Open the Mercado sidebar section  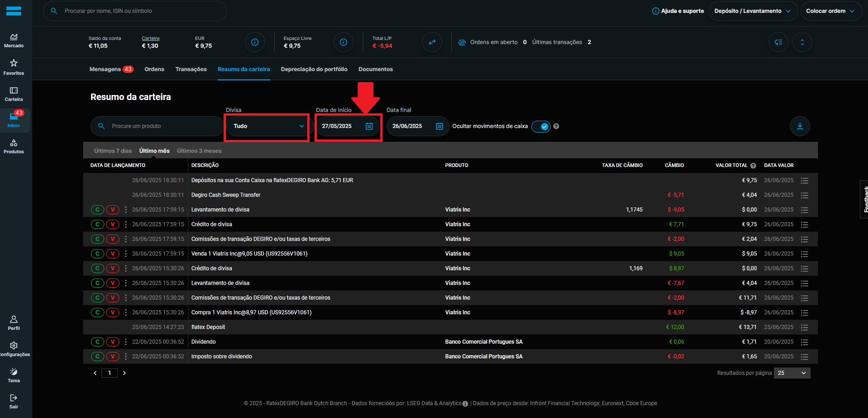[14, 40]
